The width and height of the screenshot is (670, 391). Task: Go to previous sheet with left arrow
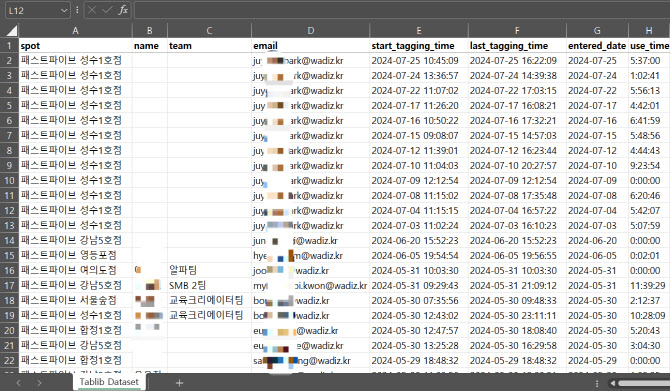(18, 383)
